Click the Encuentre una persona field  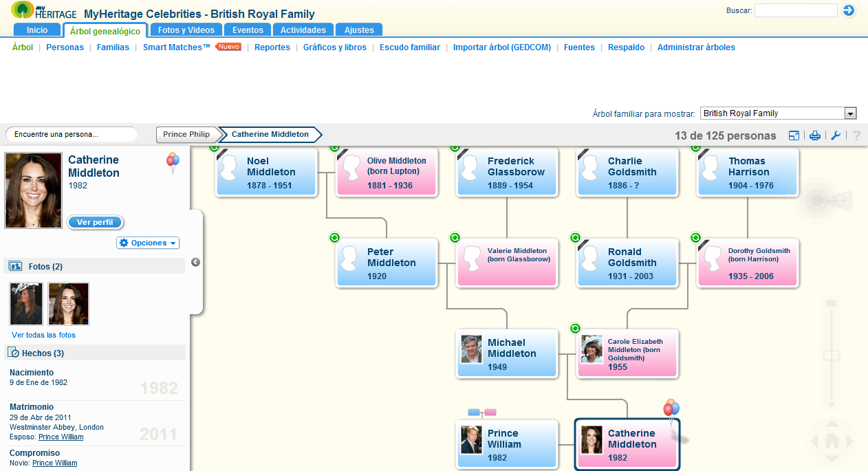[72, 134]
